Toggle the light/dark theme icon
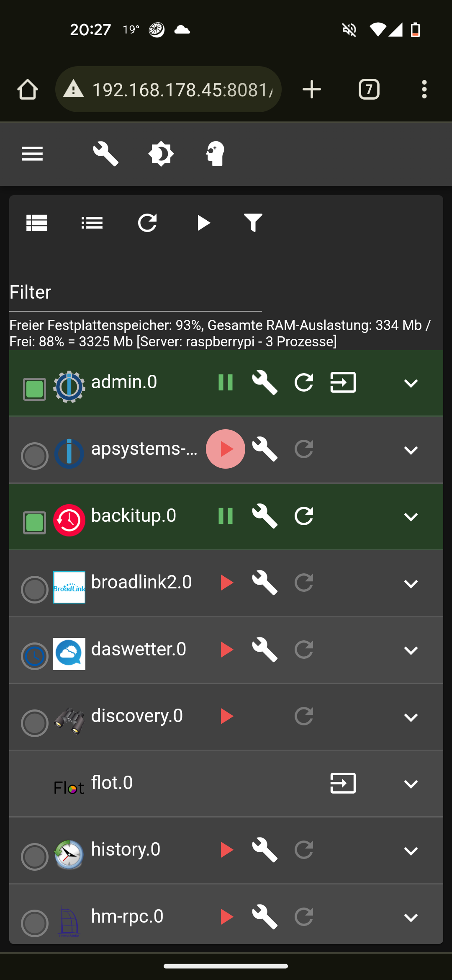The image size is (452, 980). click(161, 154)
